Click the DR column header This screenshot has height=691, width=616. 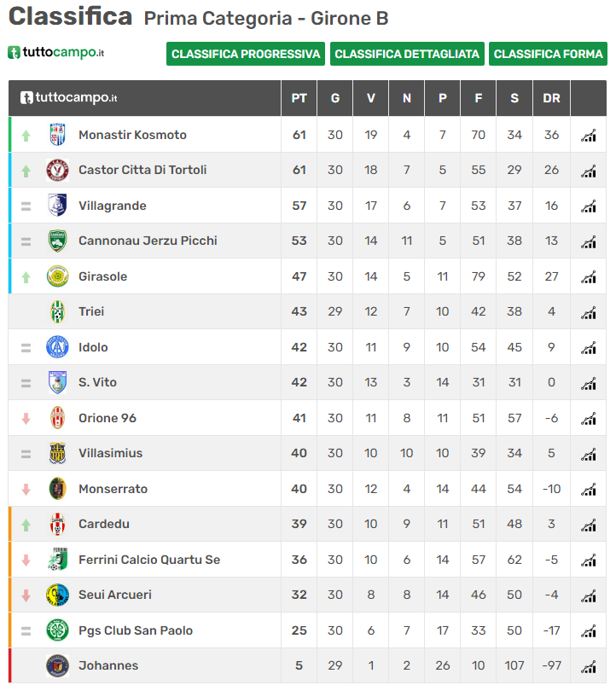click(551, 98)
